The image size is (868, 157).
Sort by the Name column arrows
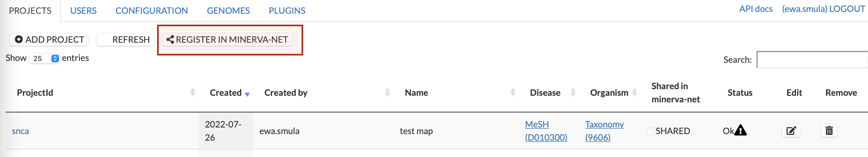click(x=513, y=93)
